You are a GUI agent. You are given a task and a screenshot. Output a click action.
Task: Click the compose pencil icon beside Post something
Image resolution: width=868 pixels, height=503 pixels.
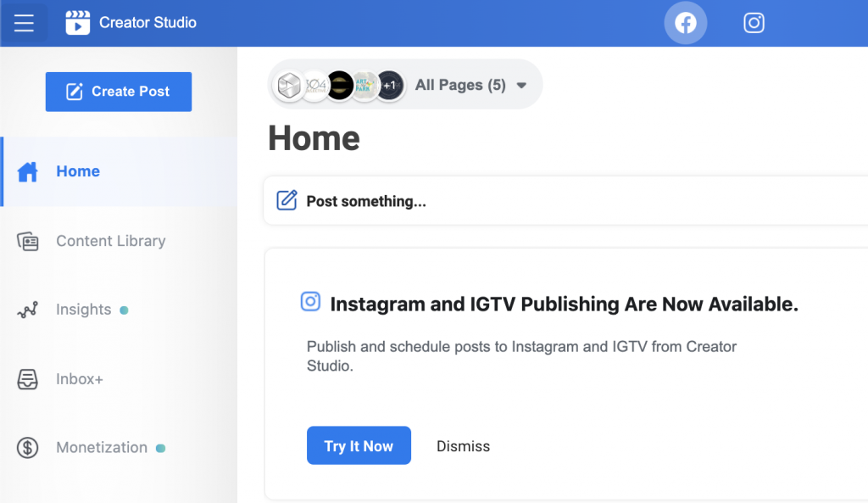tap(287, 200)
